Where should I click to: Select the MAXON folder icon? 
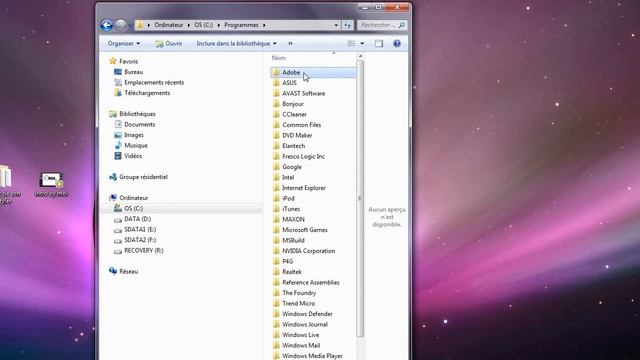[x=276, y=219]
